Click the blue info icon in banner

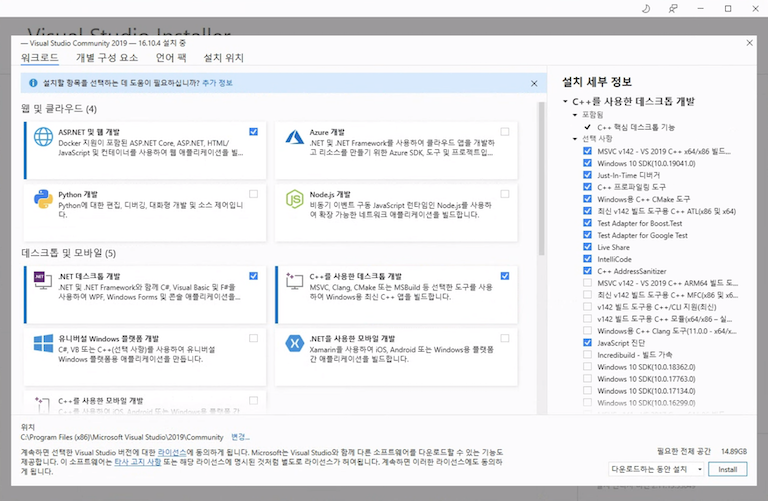tap(33, 83)
